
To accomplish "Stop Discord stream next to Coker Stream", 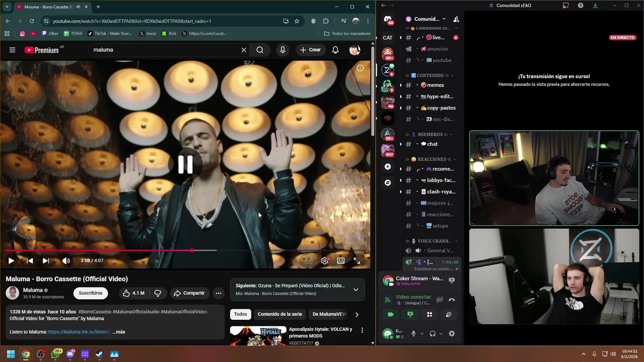I will pos(452,280).
